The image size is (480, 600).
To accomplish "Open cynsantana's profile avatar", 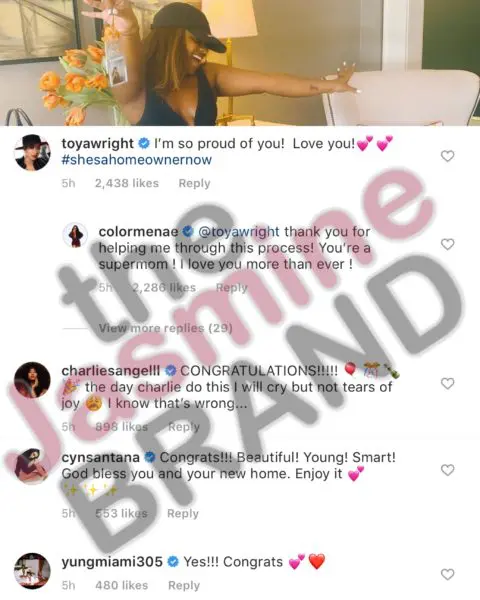I will tap(33, 466).
